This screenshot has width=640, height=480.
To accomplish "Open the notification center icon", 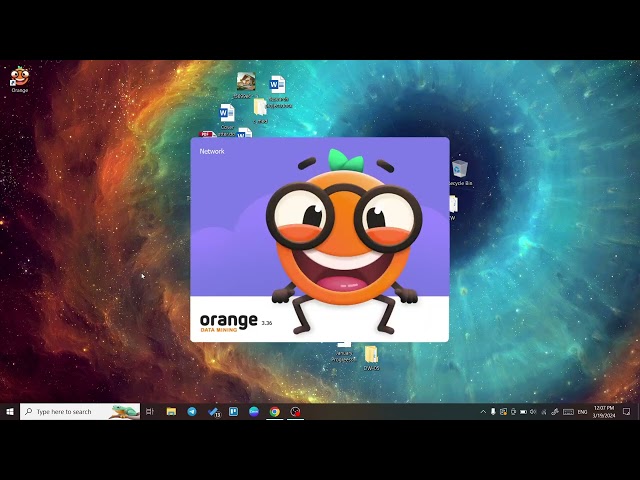I will (x=627, y=412).
